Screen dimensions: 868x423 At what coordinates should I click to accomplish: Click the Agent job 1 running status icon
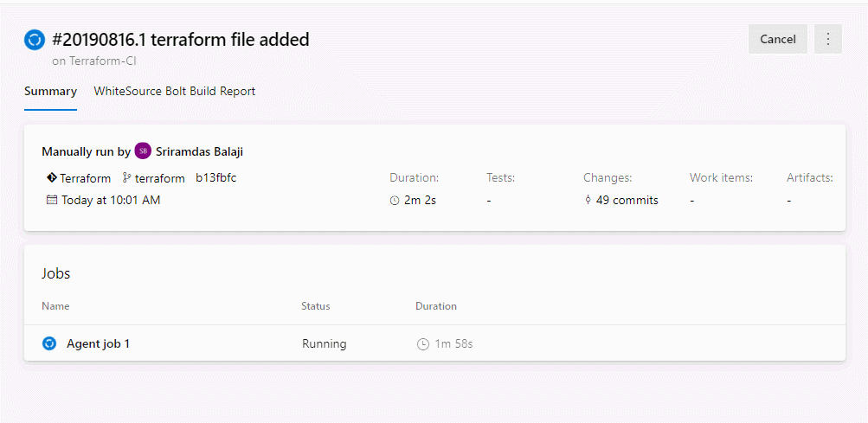(x=49, y=343)
